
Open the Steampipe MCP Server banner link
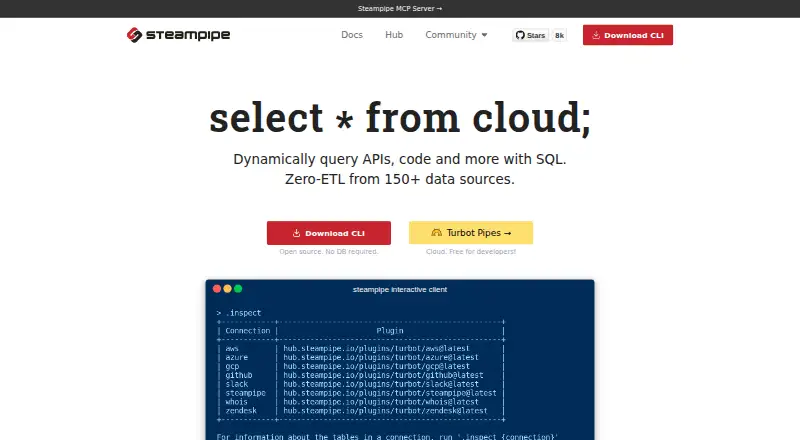(x=400, y=9)
